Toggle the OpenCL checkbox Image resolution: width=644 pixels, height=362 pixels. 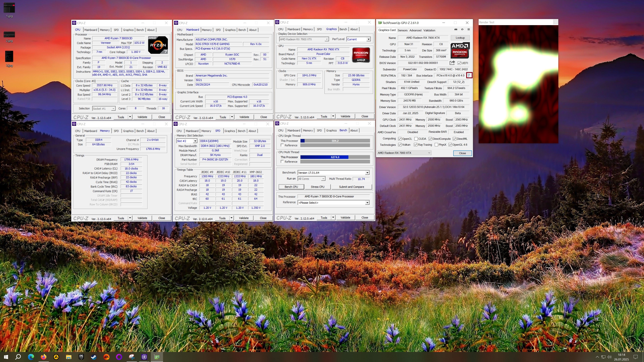pos(400,139)
